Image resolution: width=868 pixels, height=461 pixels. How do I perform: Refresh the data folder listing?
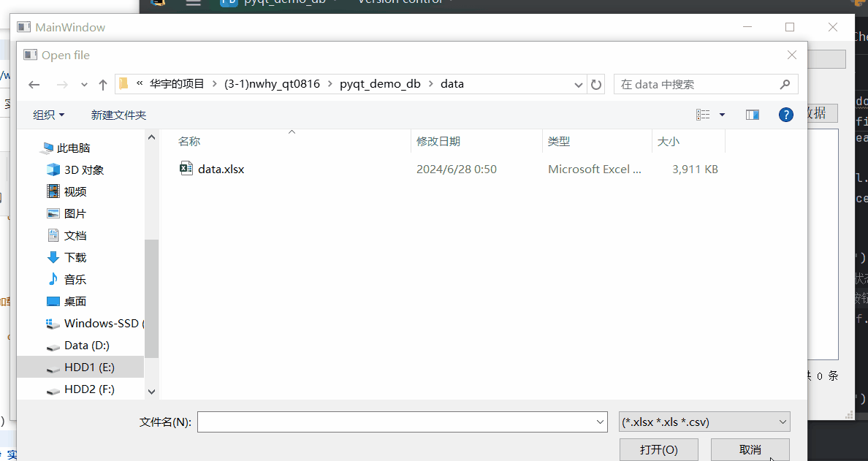pos(596,85)
